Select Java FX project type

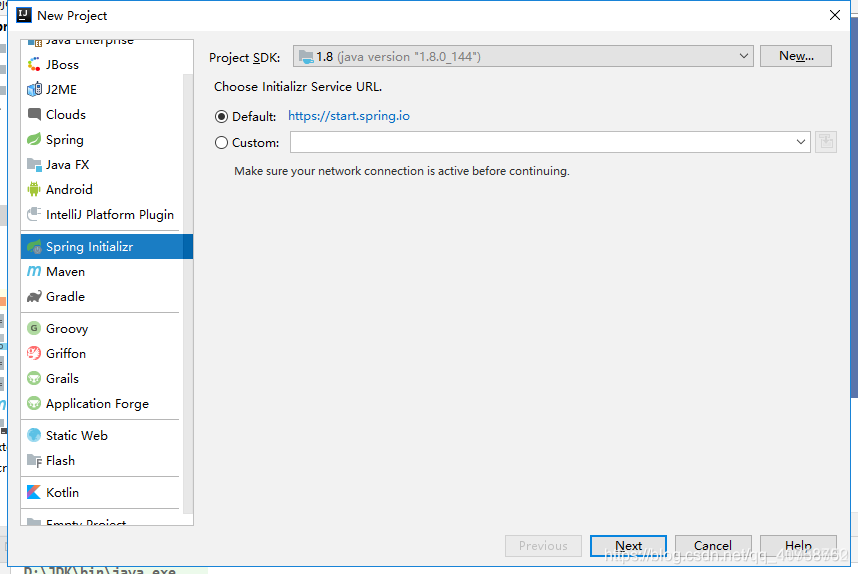pos(67,165)
